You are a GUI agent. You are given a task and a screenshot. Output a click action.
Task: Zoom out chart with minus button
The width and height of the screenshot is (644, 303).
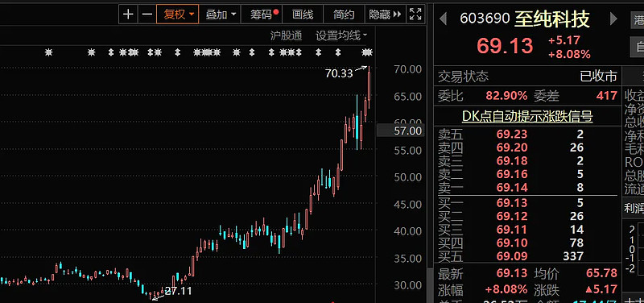pyautogui.click(x=147, y=15)
